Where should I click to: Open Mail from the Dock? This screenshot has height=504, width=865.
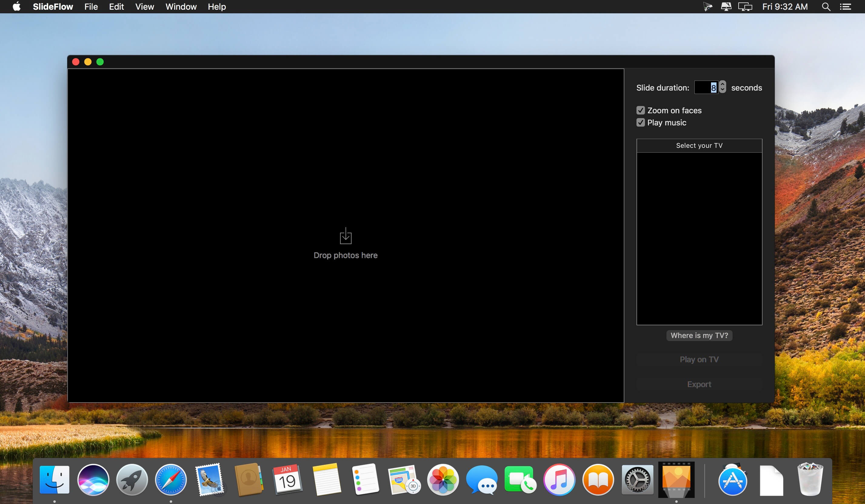[x=210, y=480]
